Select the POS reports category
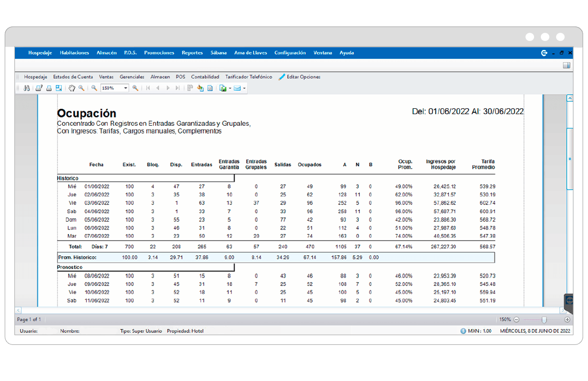Image resolution: width=588 pixels, height=381 pixels. pos(181,77)
